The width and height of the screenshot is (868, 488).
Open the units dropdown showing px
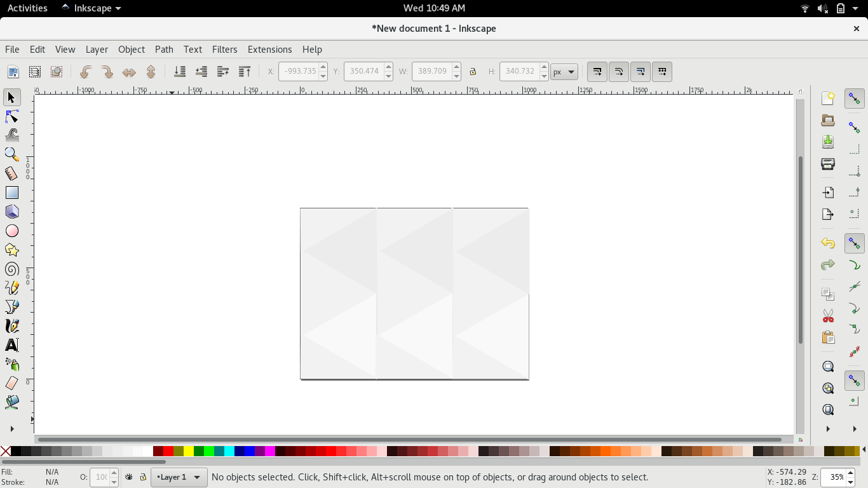pyautogui.click(x=564, y=71)
